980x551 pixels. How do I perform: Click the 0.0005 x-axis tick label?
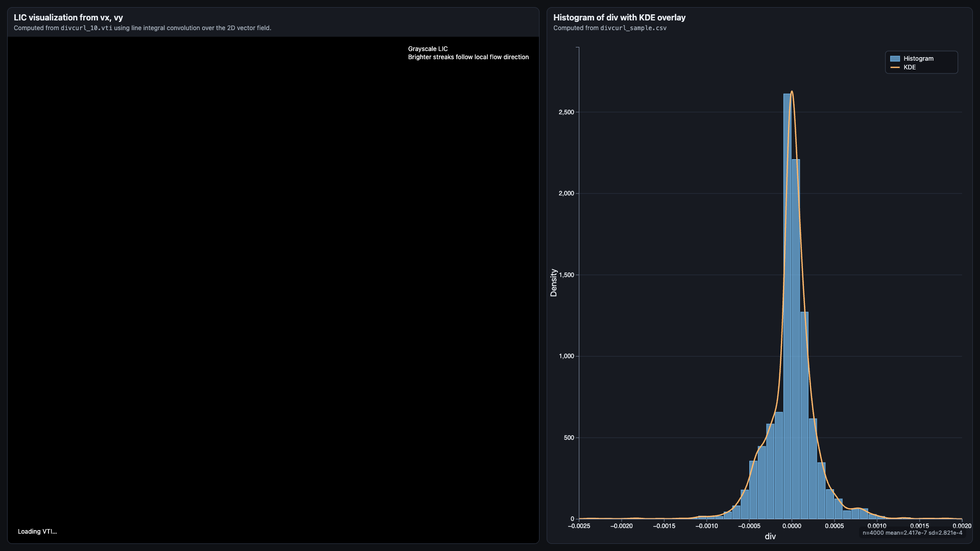(x=835, y=526)
